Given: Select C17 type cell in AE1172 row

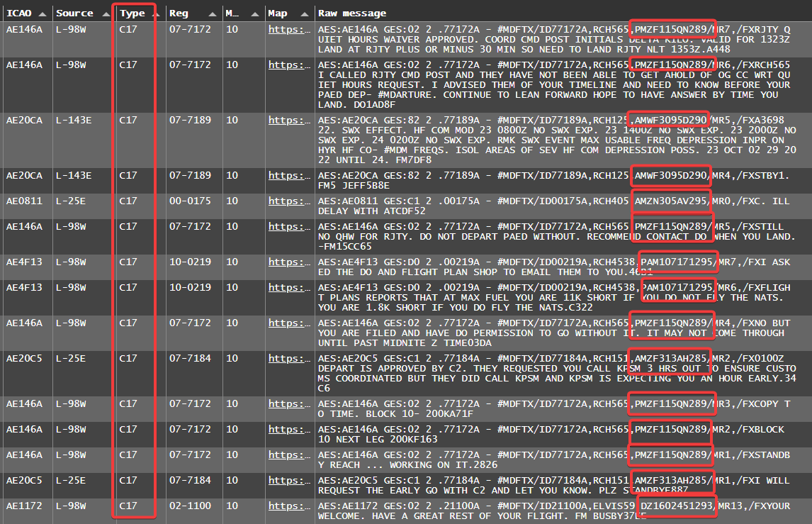Looking at the screenshot, I should 128,506.
